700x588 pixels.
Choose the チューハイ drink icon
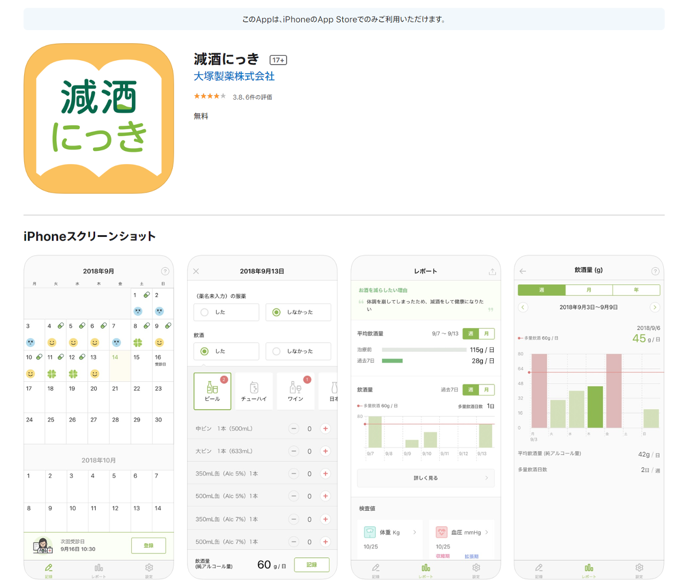254,391
